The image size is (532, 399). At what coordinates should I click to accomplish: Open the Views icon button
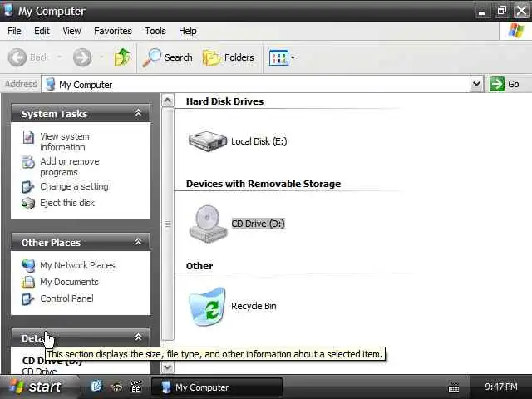tap(279, 57)
